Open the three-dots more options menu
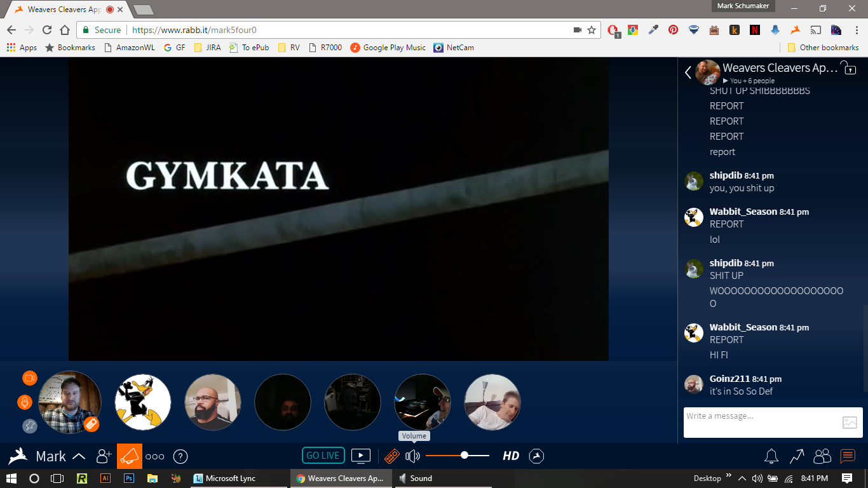The image size is (868, 488). (155, 456)
